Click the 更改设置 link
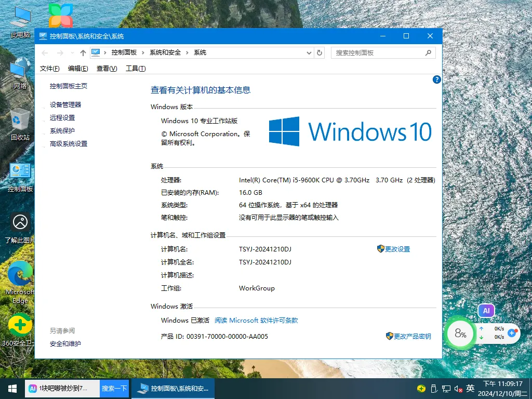Viewport: 532px width, 399px height. point(398,249)
